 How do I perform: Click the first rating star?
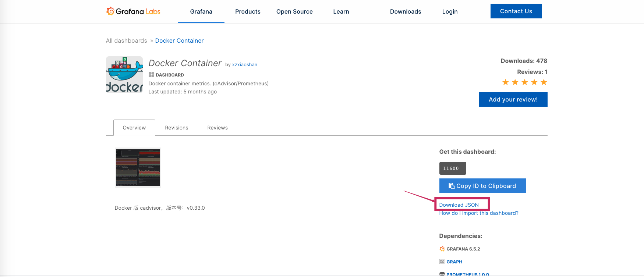506,82
